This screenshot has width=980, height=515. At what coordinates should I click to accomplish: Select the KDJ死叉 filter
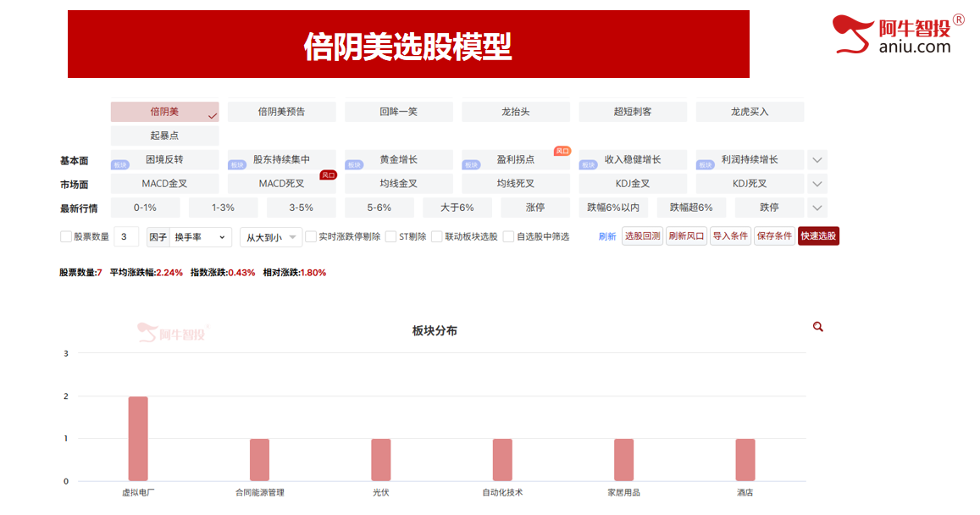[750, 184]
